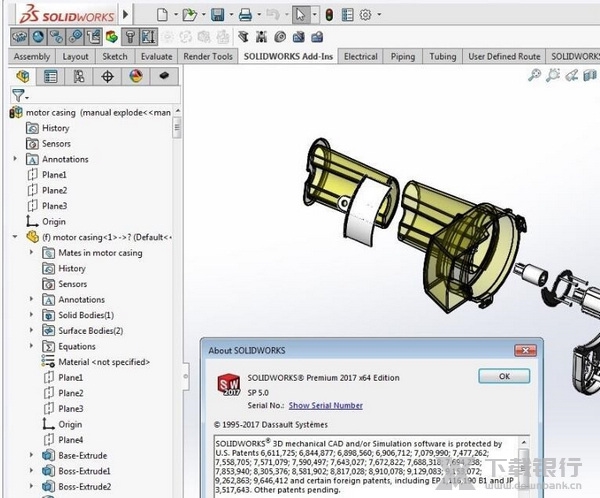Click the tree filter funnel icon

[18, 95]
